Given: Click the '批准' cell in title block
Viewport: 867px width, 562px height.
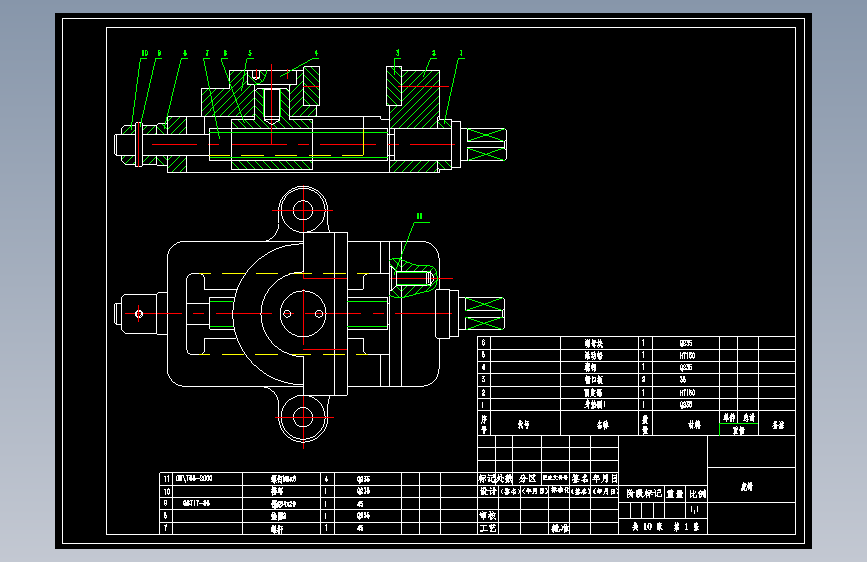Looking at the screenshot, I should [x=560, y=528].
